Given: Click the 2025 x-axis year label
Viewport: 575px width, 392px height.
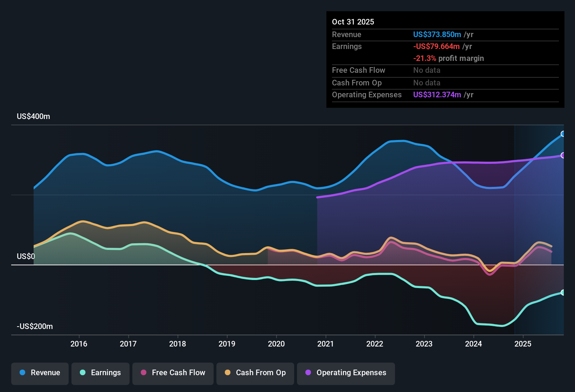Looking at the screenshot, I should click(x=523, y=344).
